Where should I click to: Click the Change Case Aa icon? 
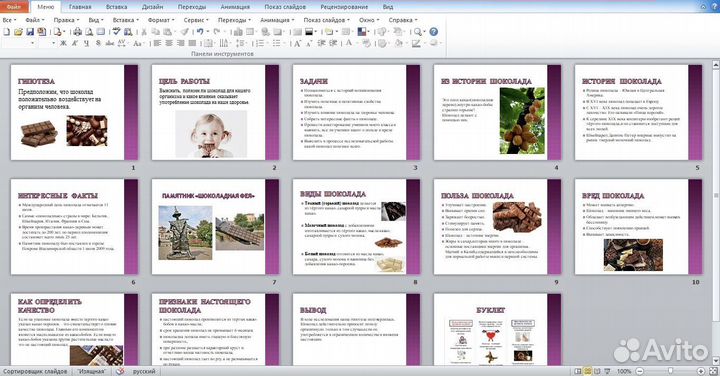coord(137,43)
